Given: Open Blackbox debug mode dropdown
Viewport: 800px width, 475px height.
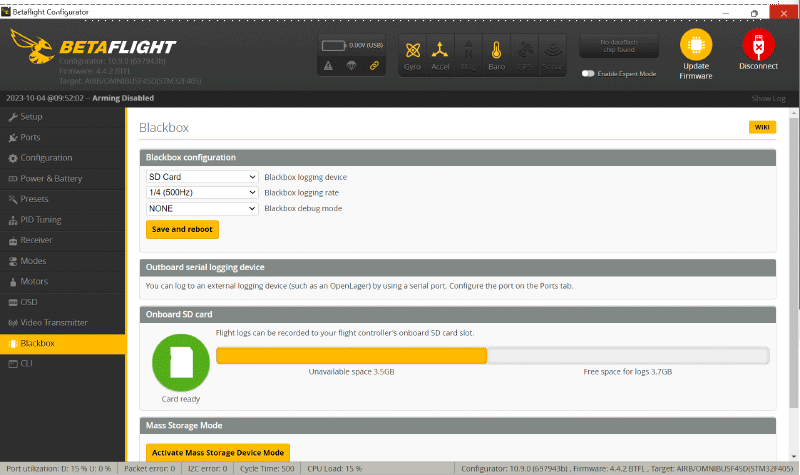Looking at the screenshot, I should pyautogui.click(x=202, y=209).
